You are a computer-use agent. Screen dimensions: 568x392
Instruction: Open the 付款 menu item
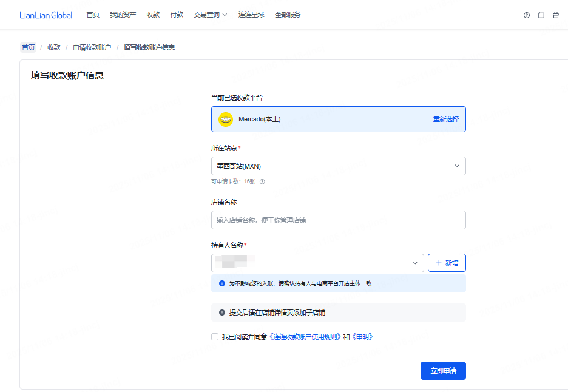177,15
